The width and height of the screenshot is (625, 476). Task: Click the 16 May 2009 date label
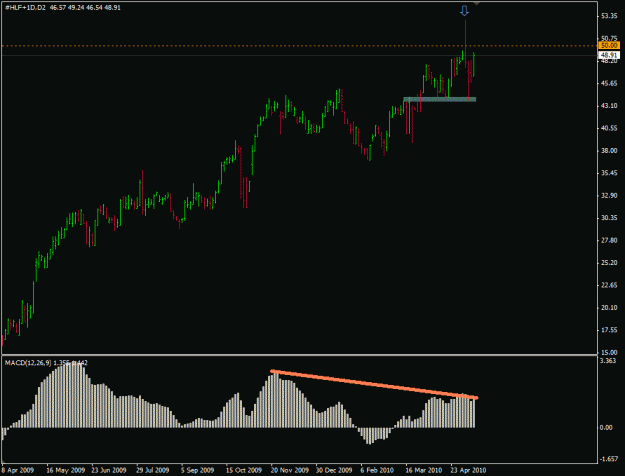tap(66, 470)
